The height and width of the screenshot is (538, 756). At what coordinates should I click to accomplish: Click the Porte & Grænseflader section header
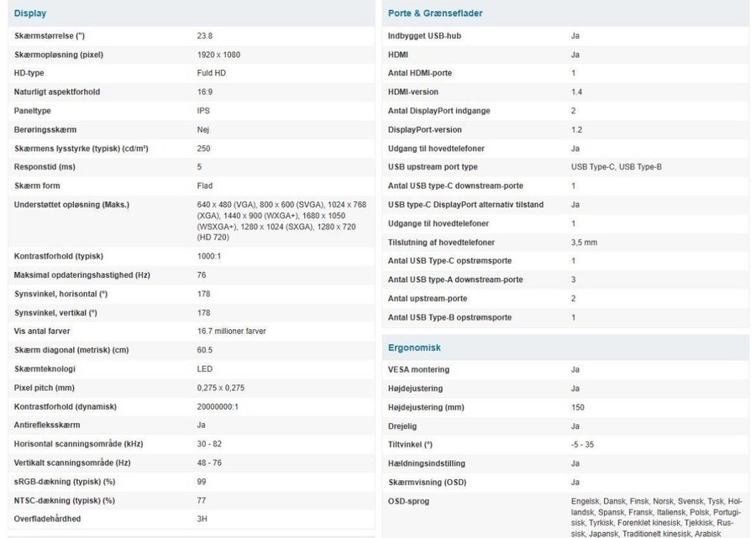point(435,13)
